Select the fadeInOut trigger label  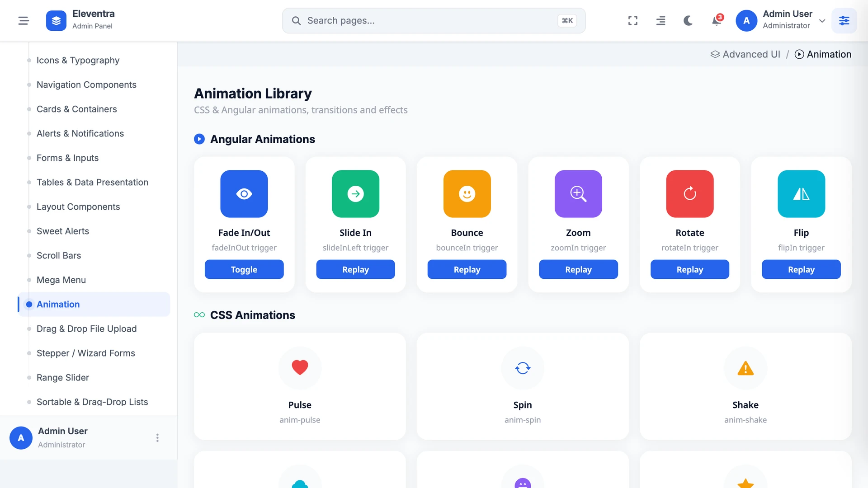point(244,248)
